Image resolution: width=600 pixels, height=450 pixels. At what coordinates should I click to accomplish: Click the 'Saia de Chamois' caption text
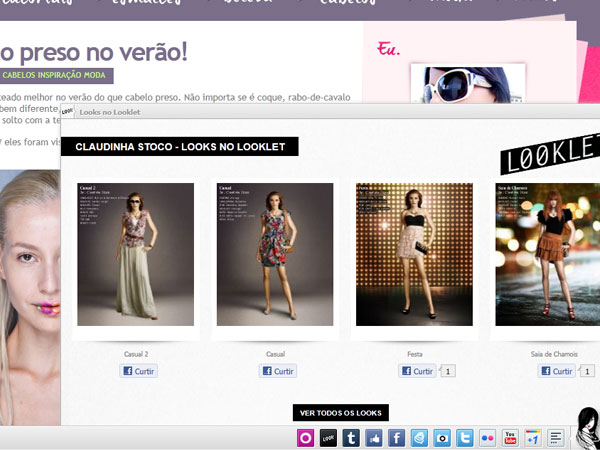pos(554,354)
